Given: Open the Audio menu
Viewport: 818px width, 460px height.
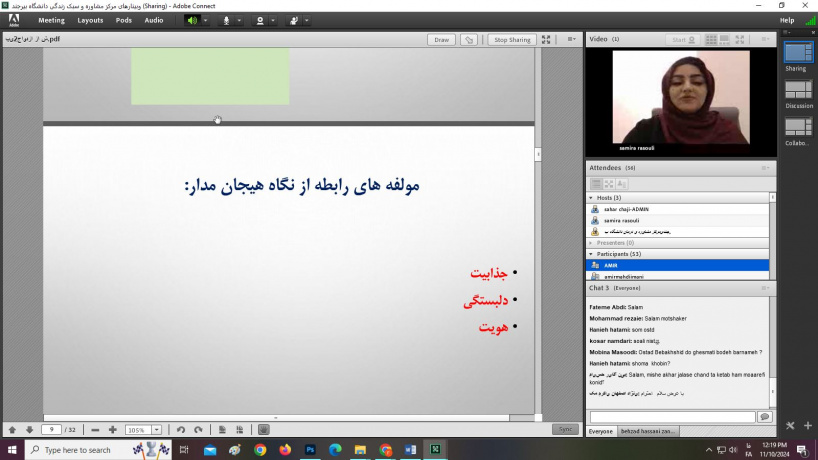Looking at the screenshot, I should point(154,20).
